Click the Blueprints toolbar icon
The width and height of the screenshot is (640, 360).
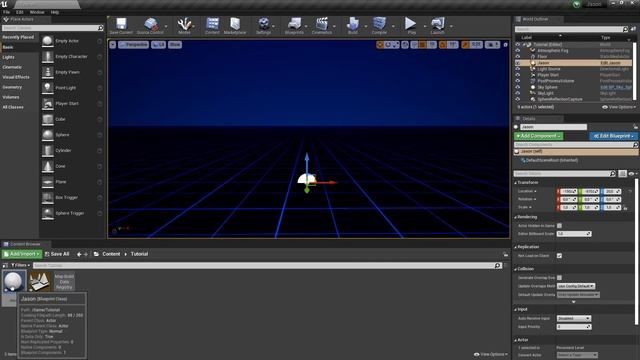294,25
